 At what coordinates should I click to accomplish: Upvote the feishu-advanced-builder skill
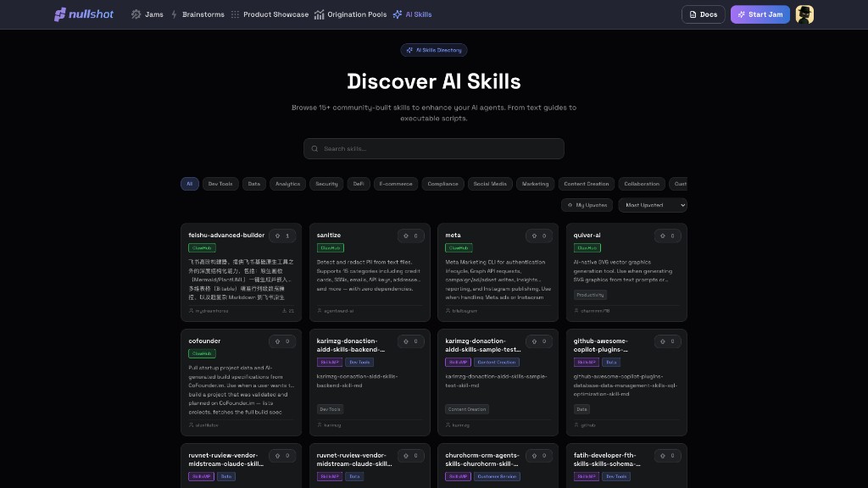tap(282, 236)
